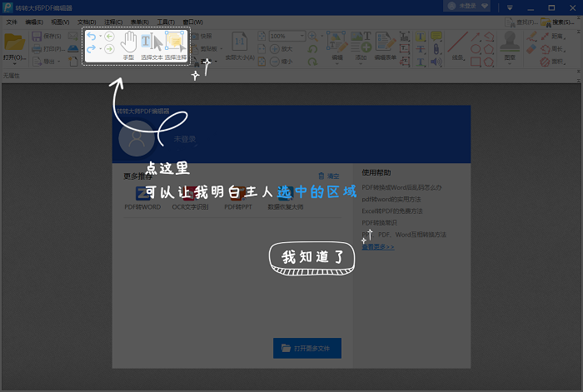Select the 线条 line drawing tool

click(458, 45)
